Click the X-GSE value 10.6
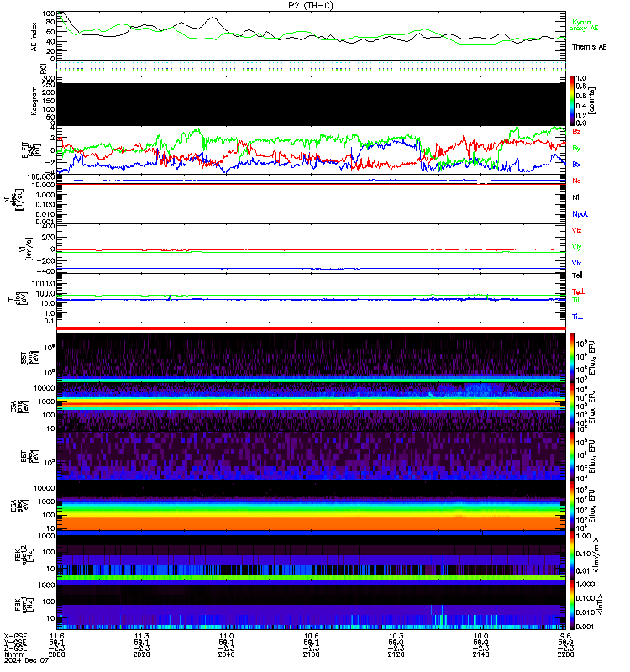The height and width of the screenshot is (672, 630). click(312, 636)
